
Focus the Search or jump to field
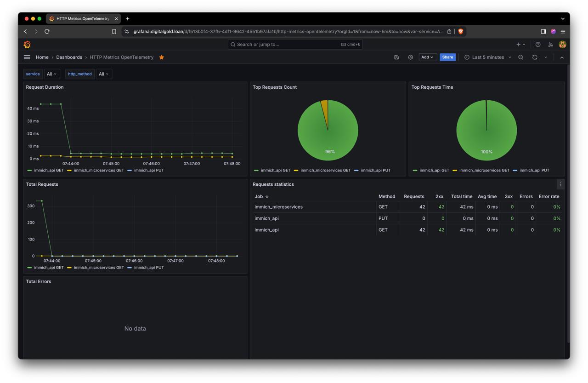pyautogui.click(x=295, y=45)
